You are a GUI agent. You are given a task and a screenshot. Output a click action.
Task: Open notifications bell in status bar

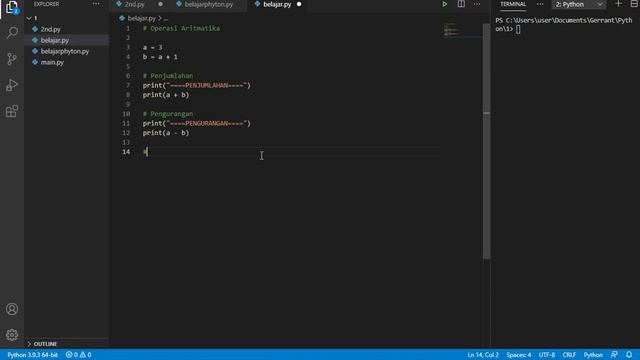[x=629, y=355]
